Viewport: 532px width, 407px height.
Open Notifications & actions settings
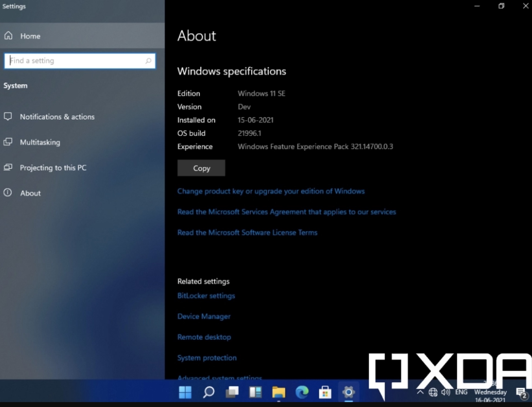pyautogui.click(x=57, y=117)
